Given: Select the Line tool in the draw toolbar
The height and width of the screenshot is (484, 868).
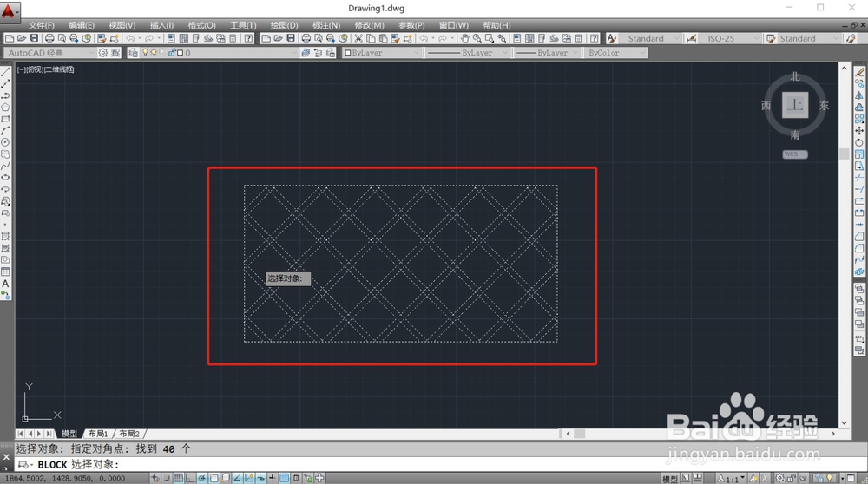Looking at the screenshot, I should [x=5, y=72].
